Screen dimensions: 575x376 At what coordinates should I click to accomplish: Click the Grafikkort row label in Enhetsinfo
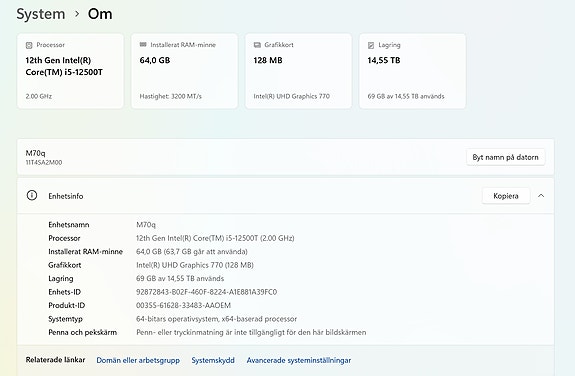point(65,265)
